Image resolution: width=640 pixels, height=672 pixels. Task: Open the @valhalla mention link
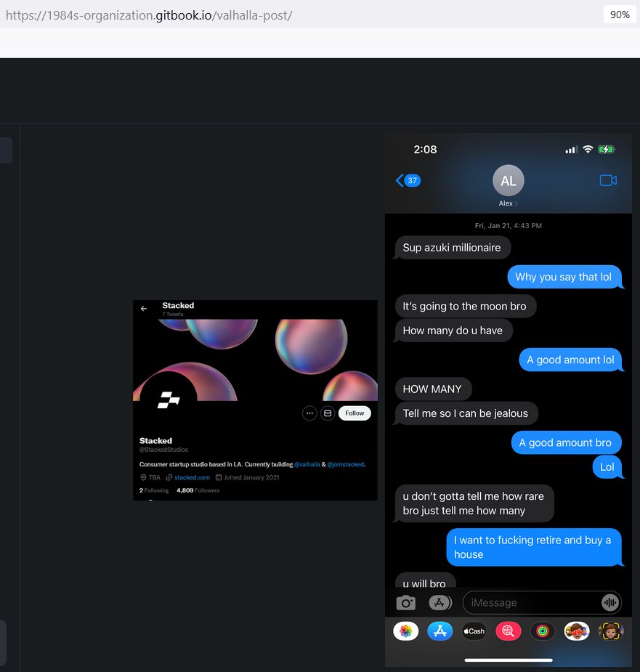(x=307, y=464)
